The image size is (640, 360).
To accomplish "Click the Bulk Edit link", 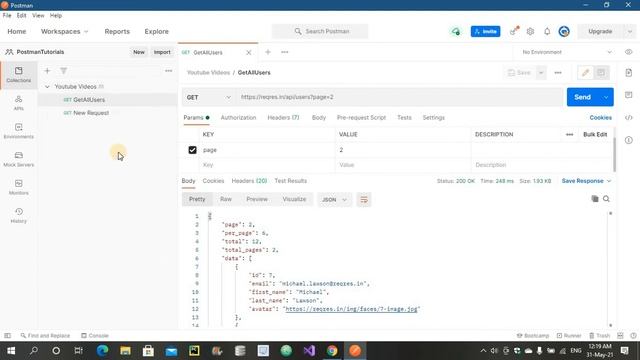I will pyautogui.click(x=595, y=134).
